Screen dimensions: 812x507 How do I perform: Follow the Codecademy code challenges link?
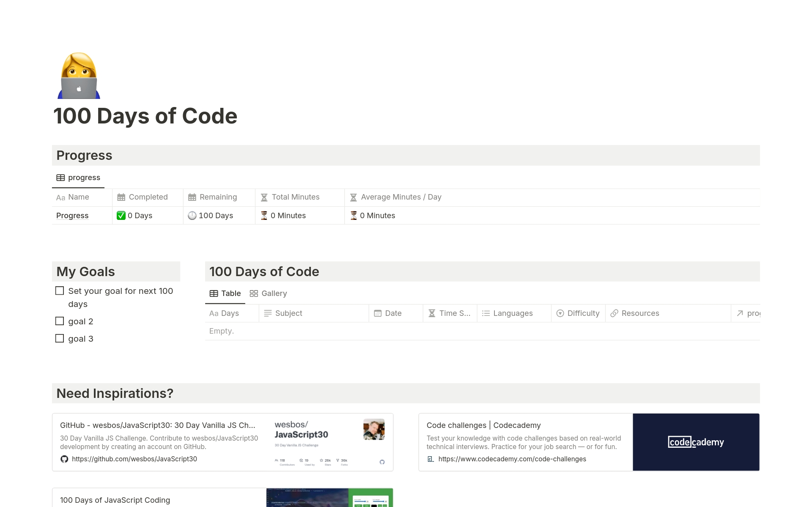[x=512, y=459]
